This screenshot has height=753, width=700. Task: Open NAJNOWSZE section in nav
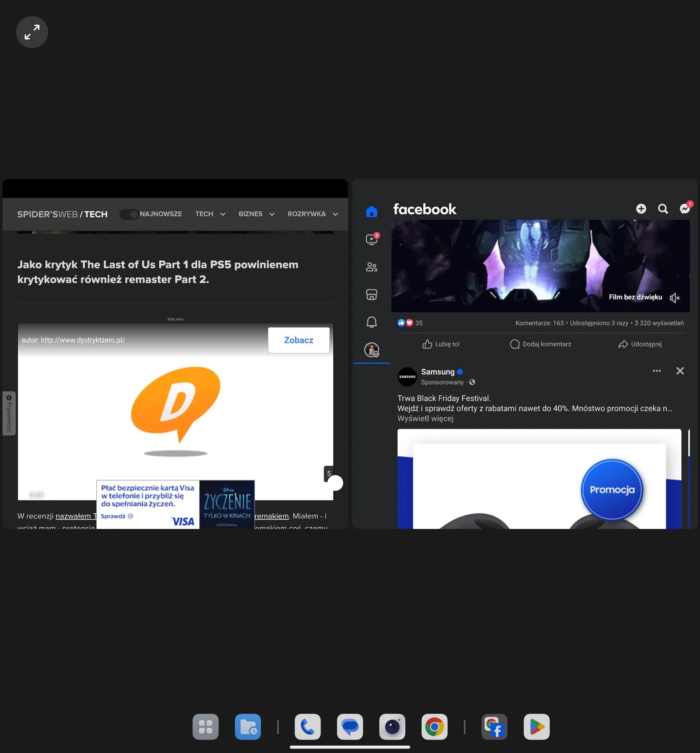161,214
